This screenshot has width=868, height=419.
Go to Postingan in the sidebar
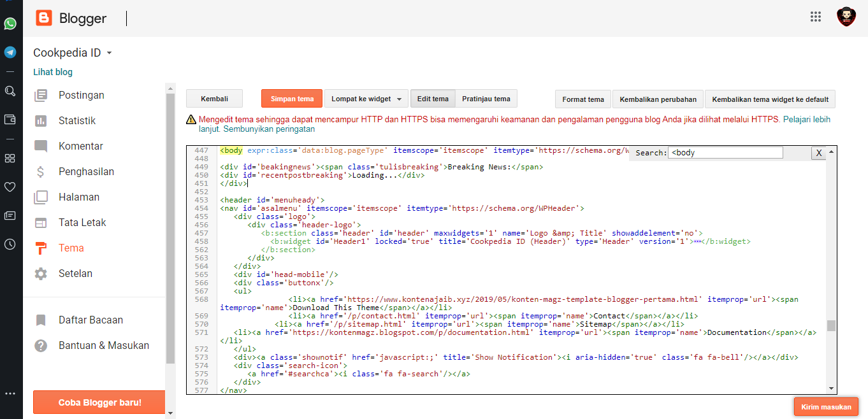(x=81, y=96)
